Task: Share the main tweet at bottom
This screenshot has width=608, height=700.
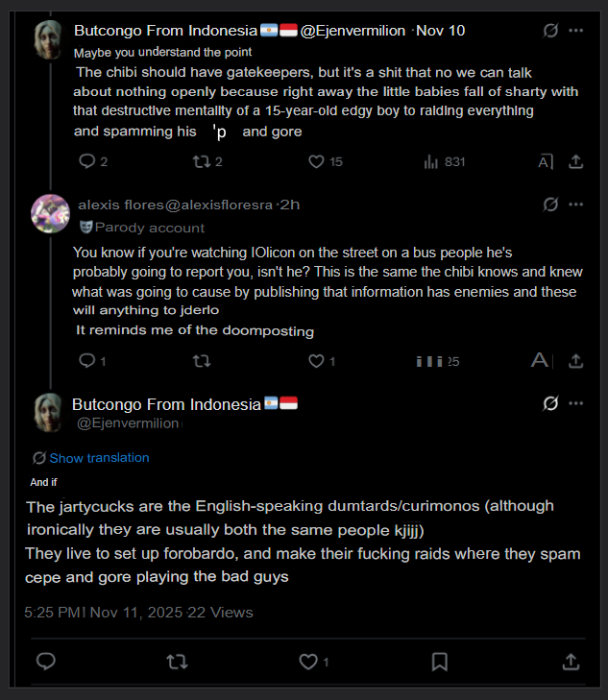Action: [570, 662]
